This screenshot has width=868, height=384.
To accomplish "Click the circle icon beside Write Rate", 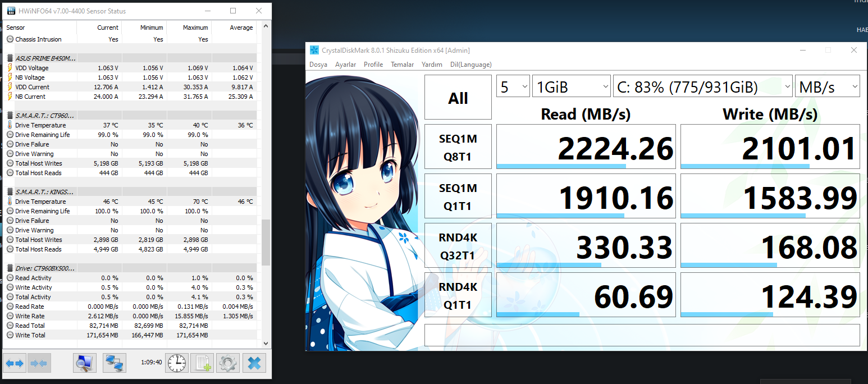I will click(x=10, y=316).
